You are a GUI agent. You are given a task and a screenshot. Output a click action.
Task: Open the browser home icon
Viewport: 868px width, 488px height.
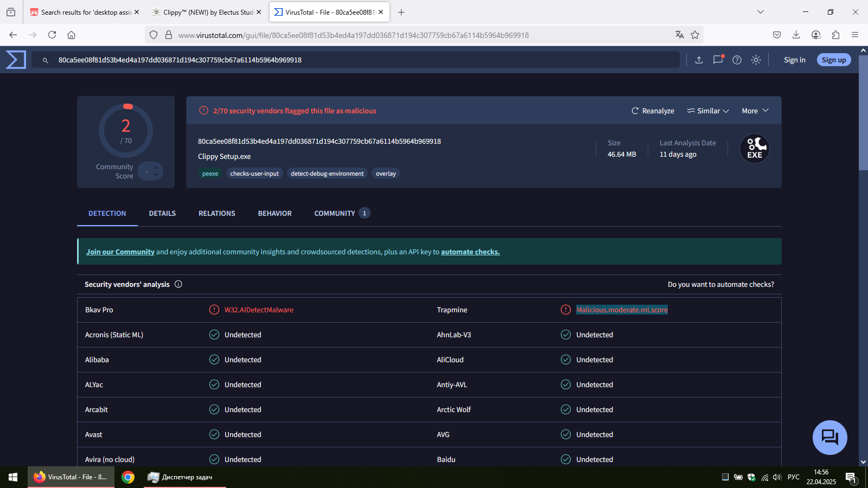pyautogui.click(x=71, y=35)
